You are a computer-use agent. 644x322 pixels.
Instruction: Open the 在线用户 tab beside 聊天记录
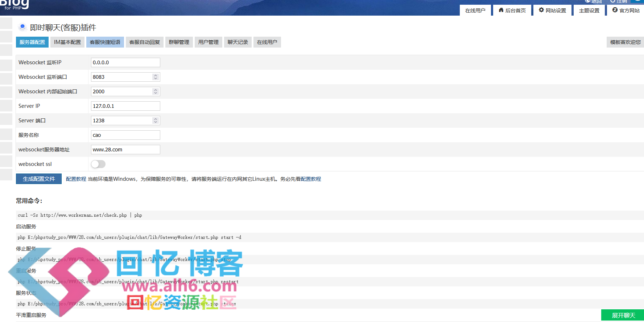click(267, 42)
